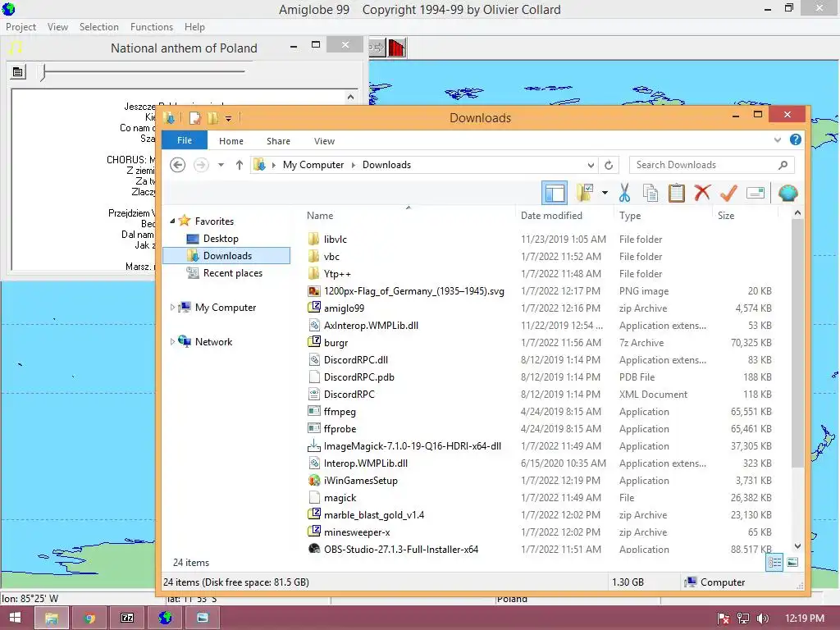Open Amiglobe View menu
This screenshot has width=840, height=630.
(57, 27)
